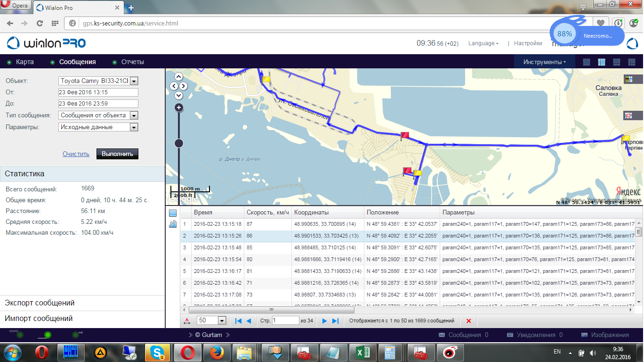
Task: Select map-only layout icon
Action: tap(586, 62)
